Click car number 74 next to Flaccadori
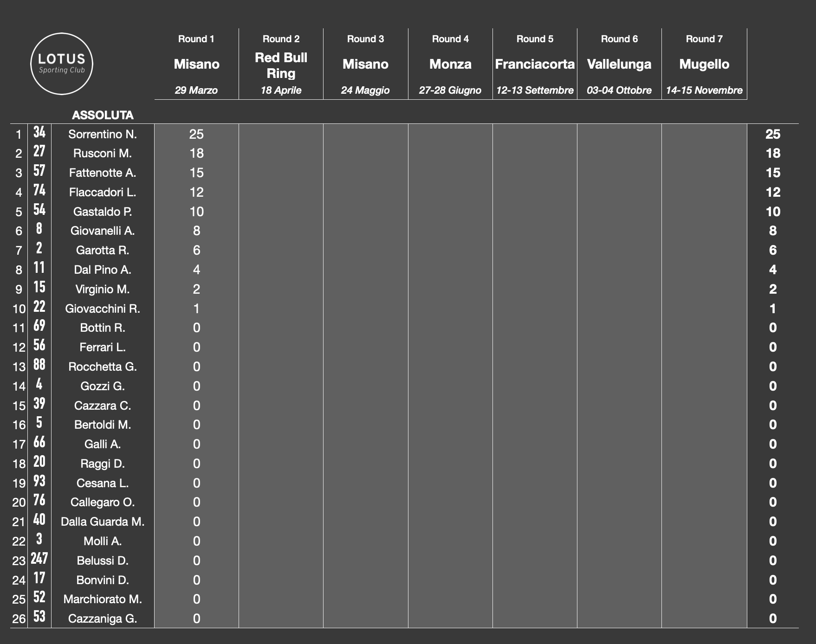 click(39, 190)
